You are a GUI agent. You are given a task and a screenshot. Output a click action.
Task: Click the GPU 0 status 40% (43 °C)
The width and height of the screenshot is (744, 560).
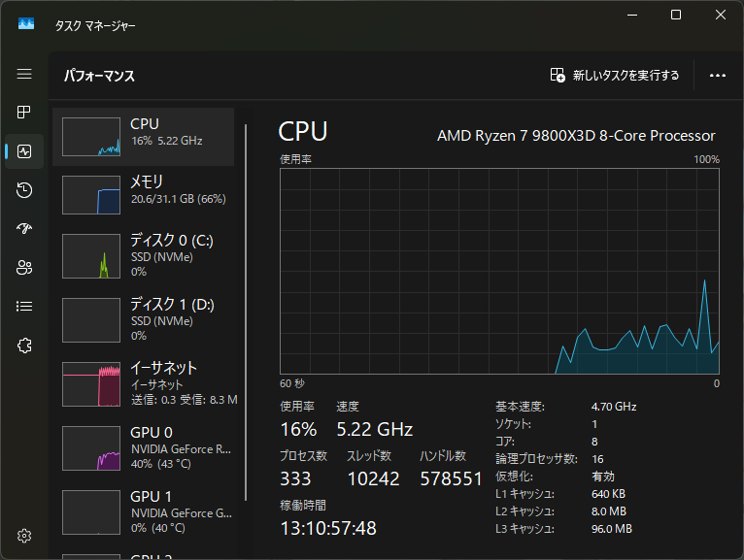pyautogui.click(x=161, y=464)
